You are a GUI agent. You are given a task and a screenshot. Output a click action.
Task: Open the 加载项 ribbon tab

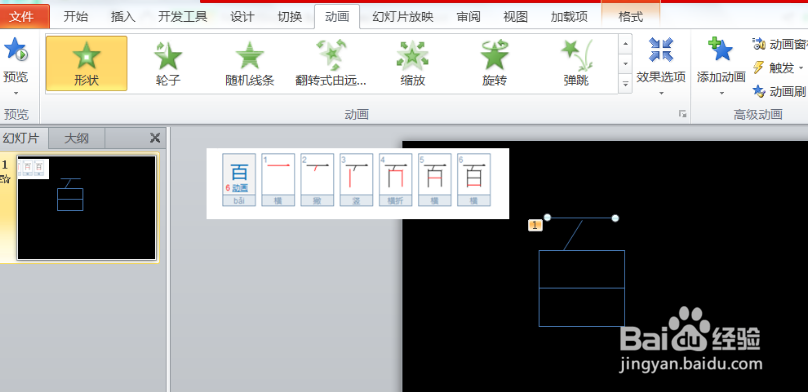(569, 16)
